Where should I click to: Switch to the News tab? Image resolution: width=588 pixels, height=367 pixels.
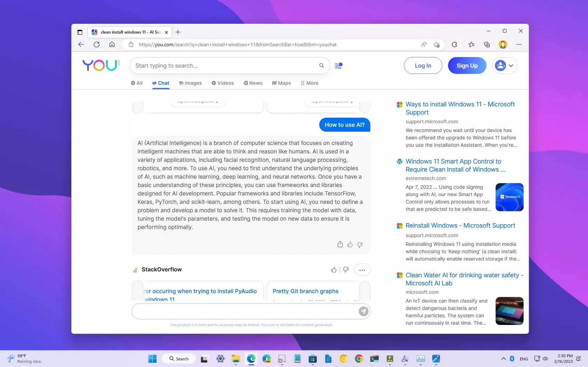click(253, 83)
